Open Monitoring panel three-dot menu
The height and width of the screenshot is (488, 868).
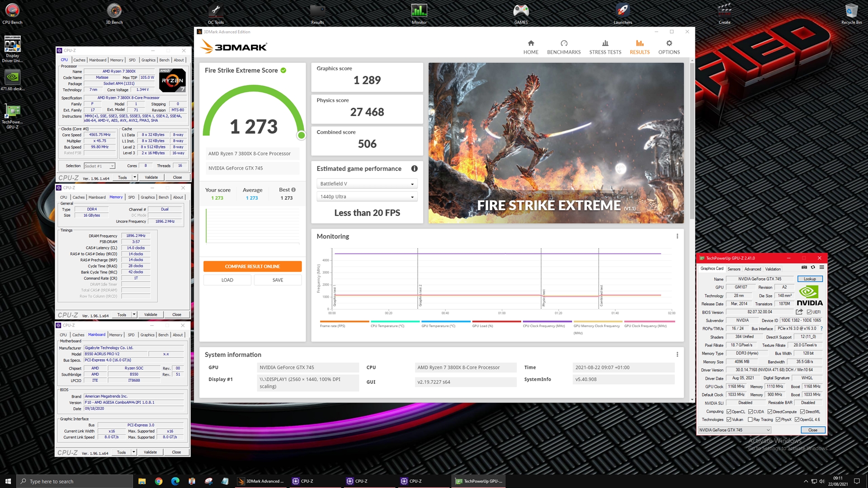click(677, 236)
